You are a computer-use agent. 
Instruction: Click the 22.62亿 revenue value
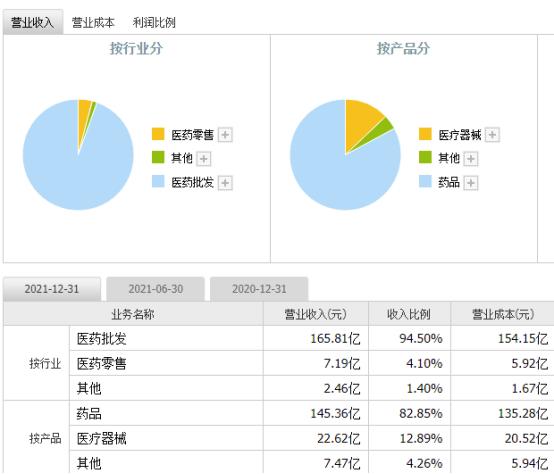click(338, 439)
